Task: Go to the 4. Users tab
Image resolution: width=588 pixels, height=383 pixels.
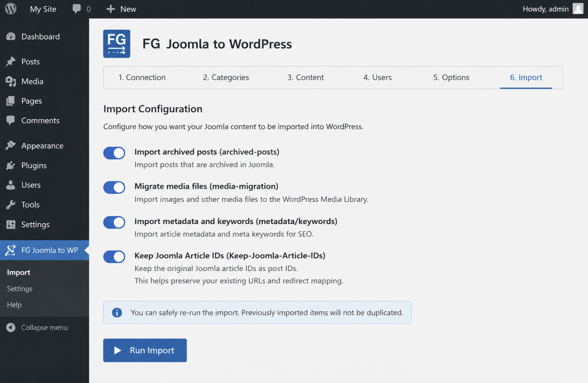Action: click(x=378, y=77)
